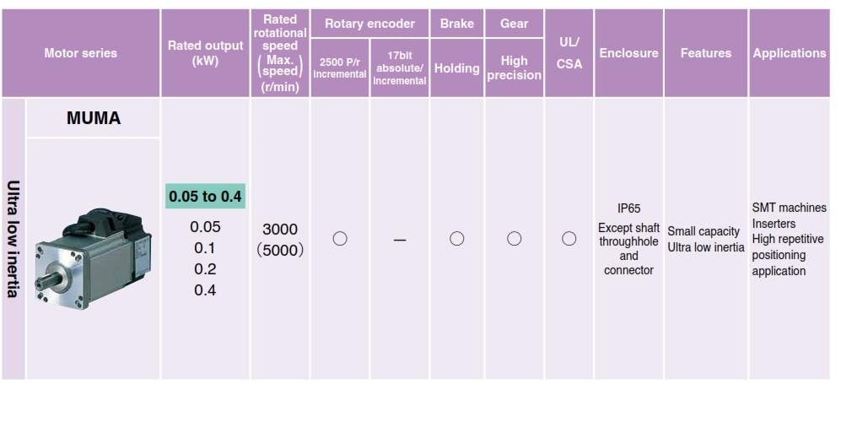Click the Small capacity feature text
The height and width of the screenshot is (422, 868).
click(705, 231)
